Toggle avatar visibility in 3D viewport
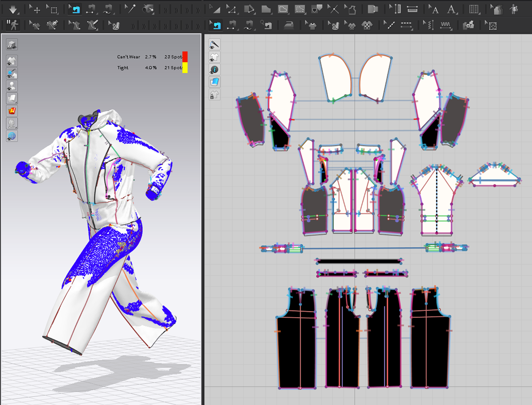 pos(12,86)
